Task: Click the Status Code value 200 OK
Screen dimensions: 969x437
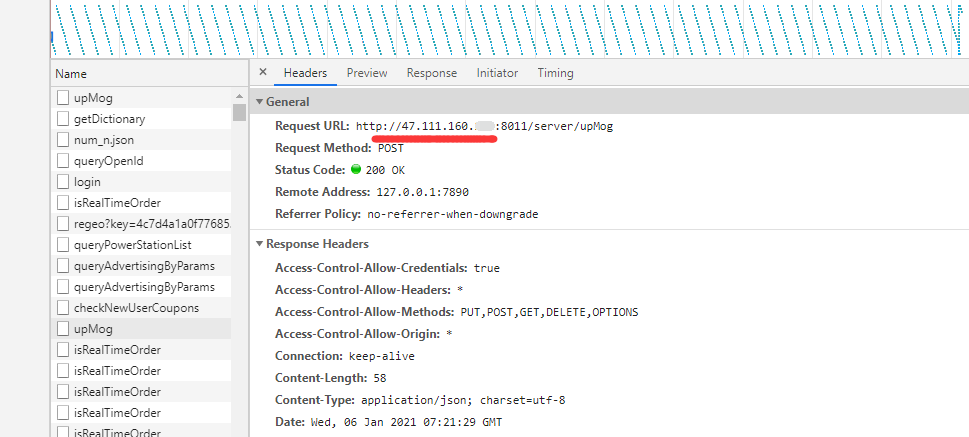Action: [385, 170]
